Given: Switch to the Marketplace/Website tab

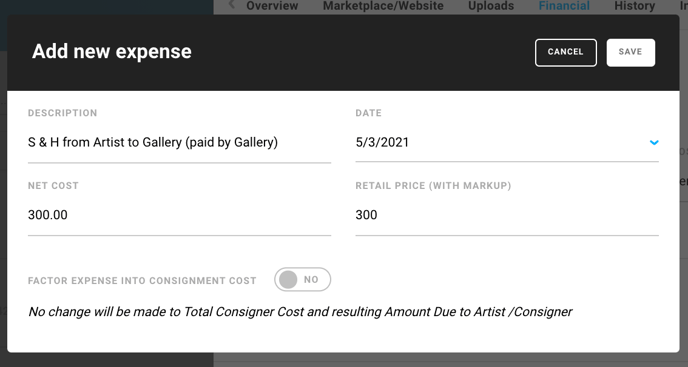Looking at the screenshot, I should coord(383,6).
